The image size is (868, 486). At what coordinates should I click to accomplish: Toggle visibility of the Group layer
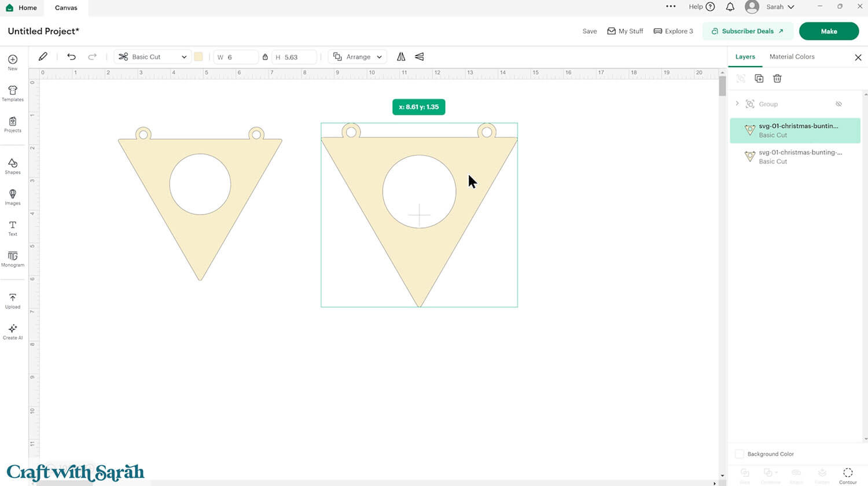(838, 104)
